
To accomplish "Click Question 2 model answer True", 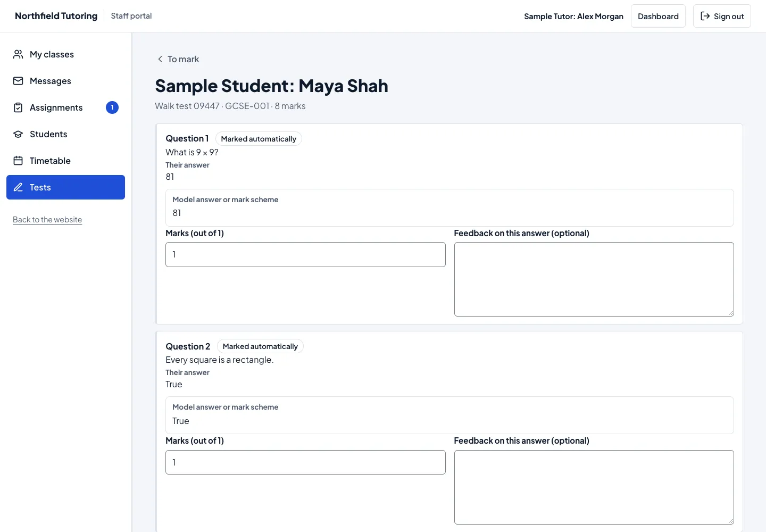I will coord(181,421).
